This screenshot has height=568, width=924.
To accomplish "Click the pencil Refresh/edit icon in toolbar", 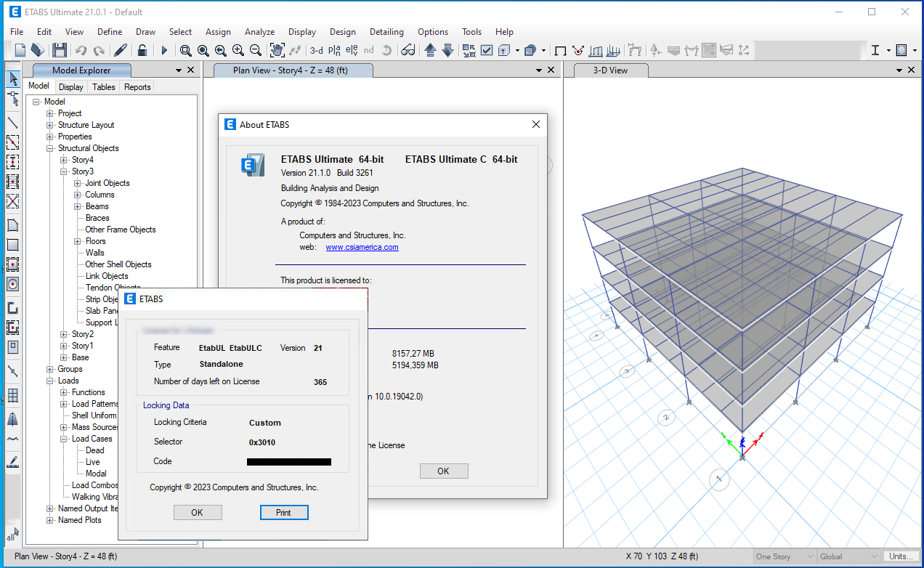I will coord(121,50).
